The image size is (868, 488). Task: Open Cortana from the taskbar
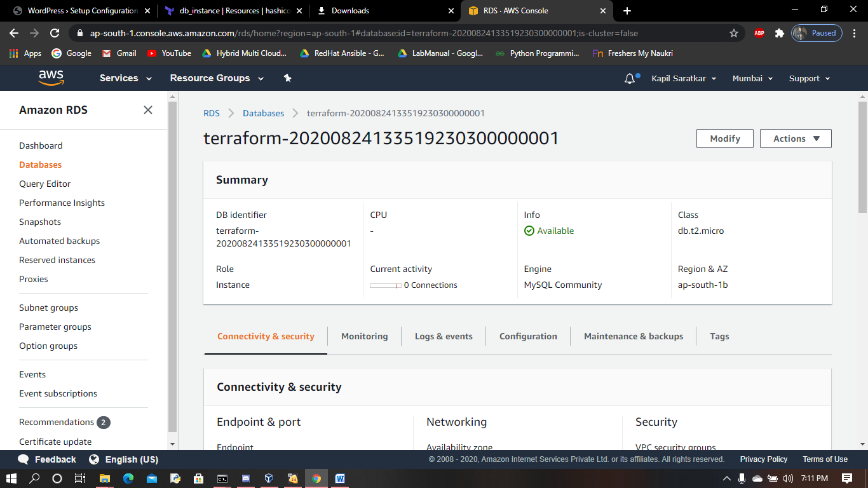[x=57, y=478]
